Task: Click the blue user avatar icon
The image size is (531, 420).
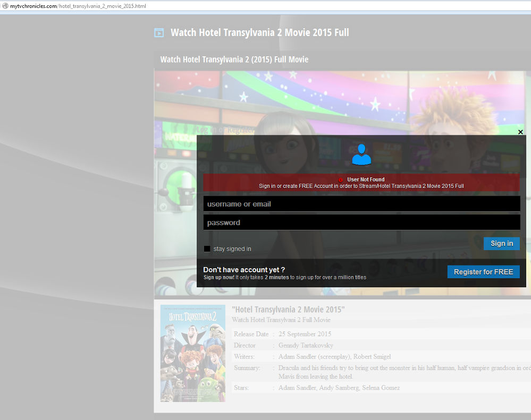Action: (361, 155)
